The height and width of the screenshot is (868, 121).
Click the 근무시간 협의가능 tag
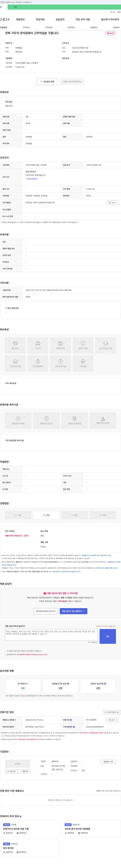(32, 179)
